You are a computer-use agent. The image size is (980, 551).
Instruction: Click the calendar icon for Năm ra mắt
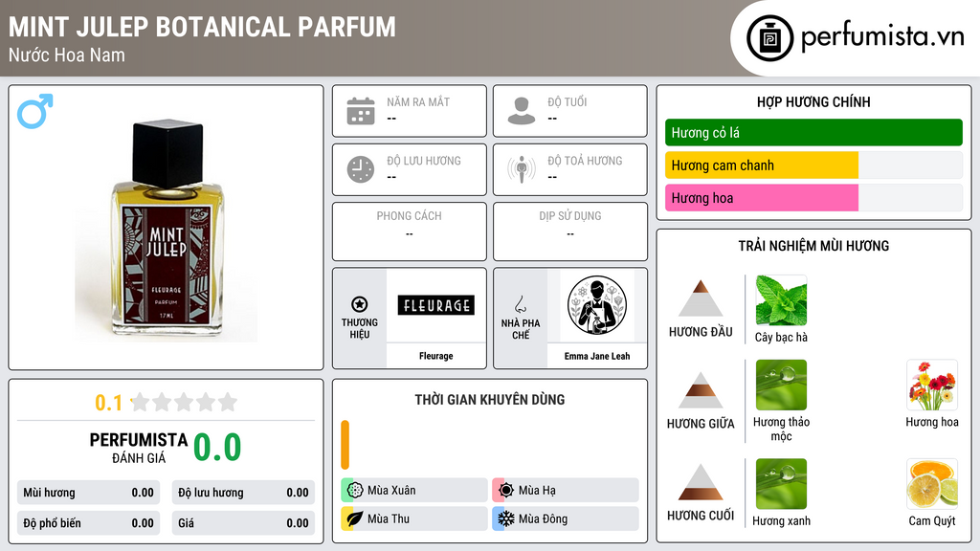point(361,111)
